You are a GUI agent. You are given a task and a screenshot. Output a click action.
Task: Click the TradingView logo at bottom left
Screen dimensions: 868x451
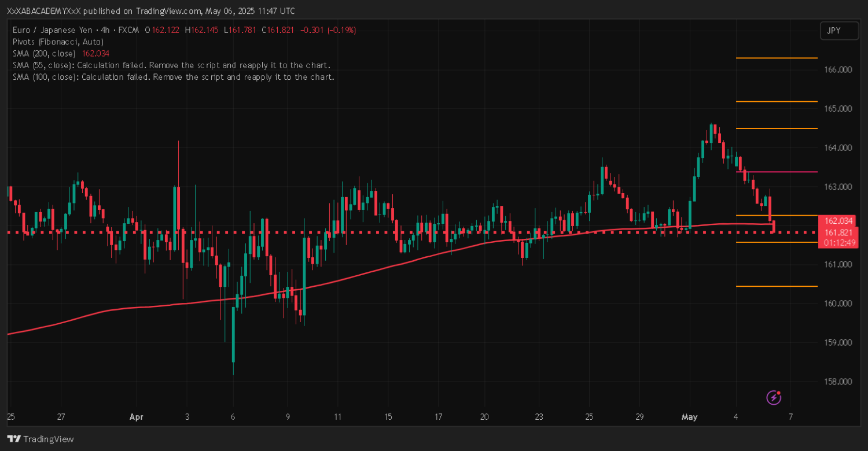(41, 439)
